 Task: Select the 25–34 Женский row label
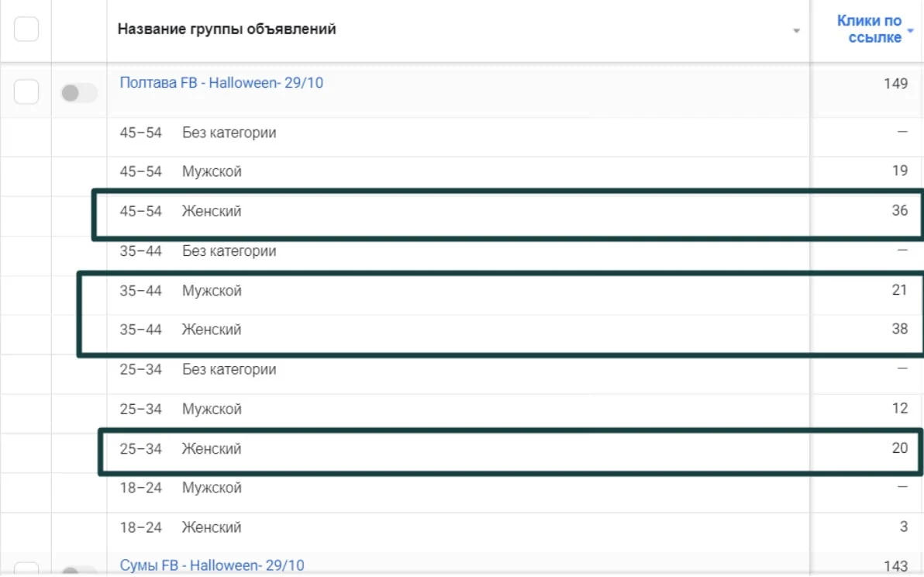[x=181, y=449]
